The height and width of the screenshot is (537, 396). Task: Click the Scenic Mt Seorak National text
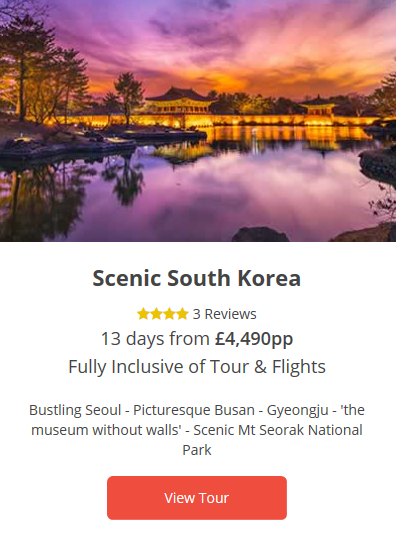click(278, 430)
